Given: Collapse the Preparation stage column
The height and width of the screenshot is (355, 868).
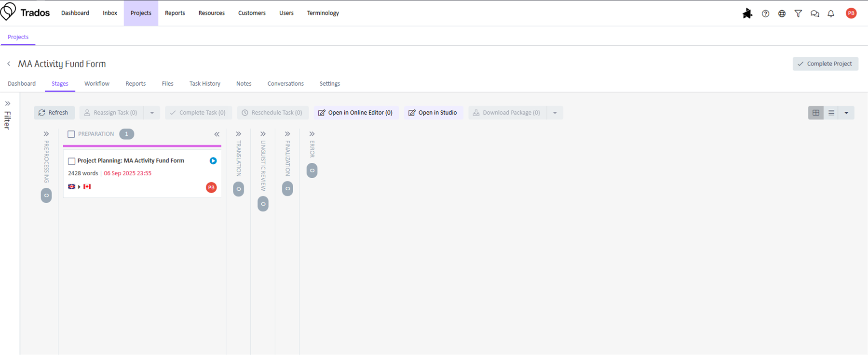Looking at the screenshot, I should 217,134.
